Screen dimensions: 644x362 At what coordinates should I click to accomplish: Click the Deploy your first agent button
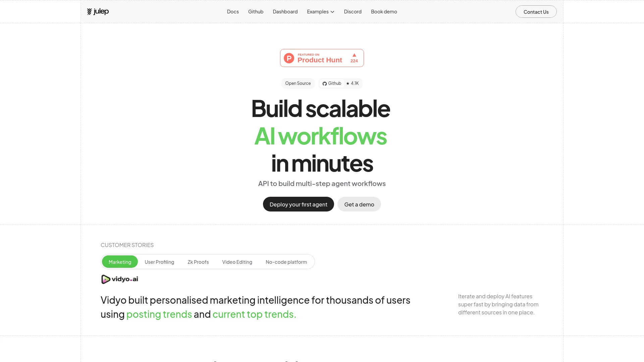(x=299, y=204)
